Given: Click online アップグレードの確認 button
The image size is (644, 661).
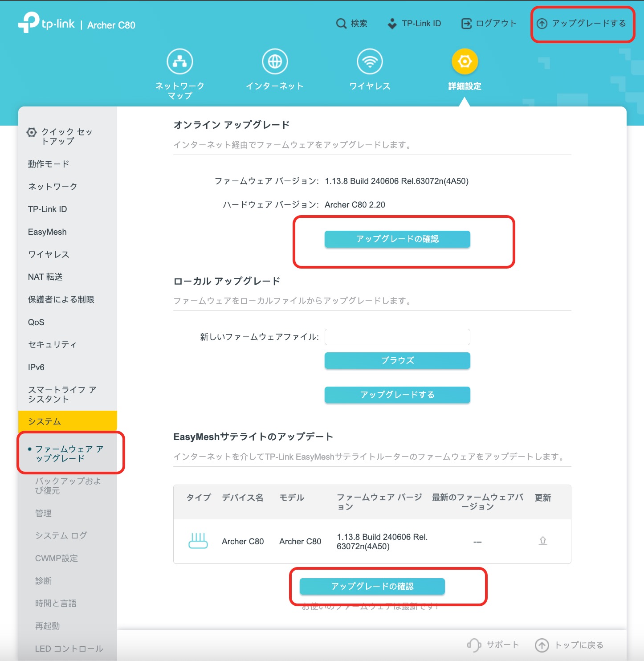Looking at the screenshot, I should (x=397, y=239).
